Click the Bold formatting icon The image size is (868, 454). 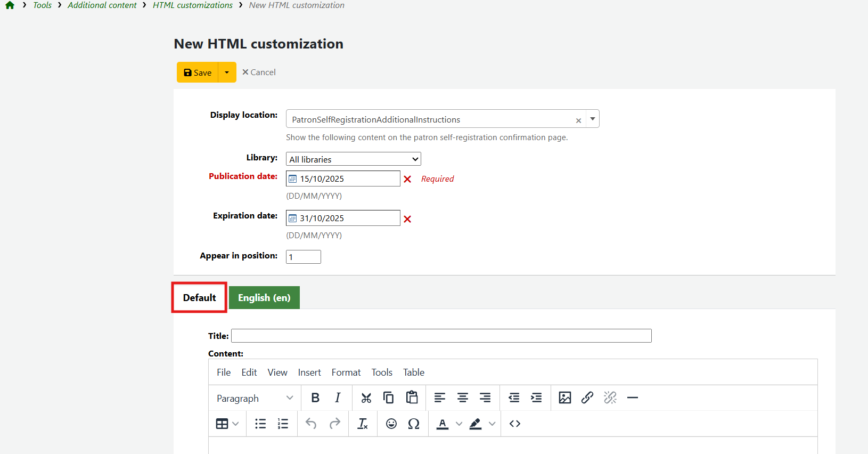315,398
